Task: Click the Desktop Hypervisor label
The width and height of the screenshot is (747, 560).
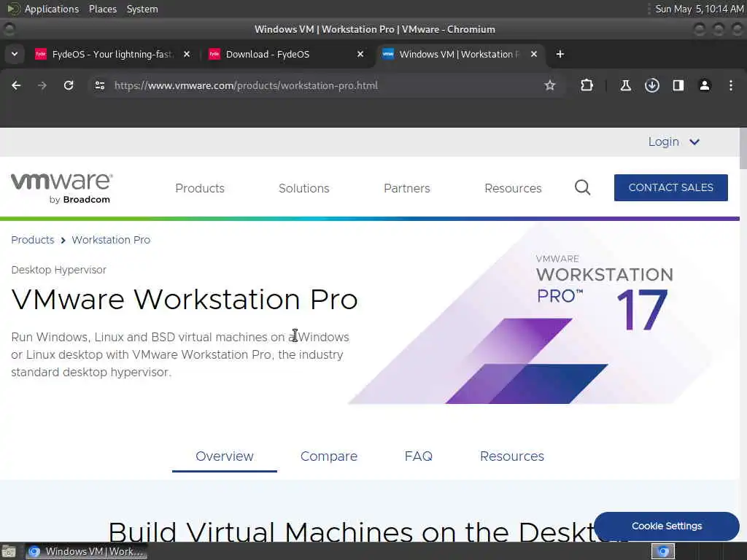Action: click(58, 270)
